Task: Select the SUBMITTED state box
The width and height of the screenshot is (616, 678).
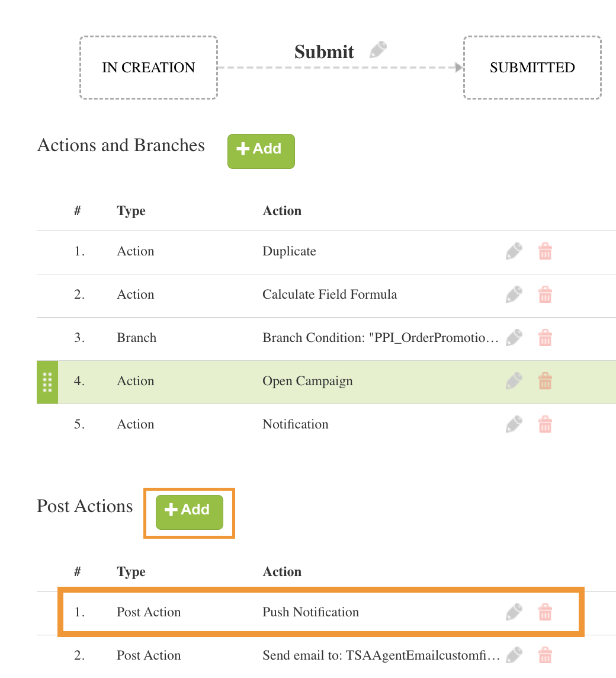Action: click(532, 68)
